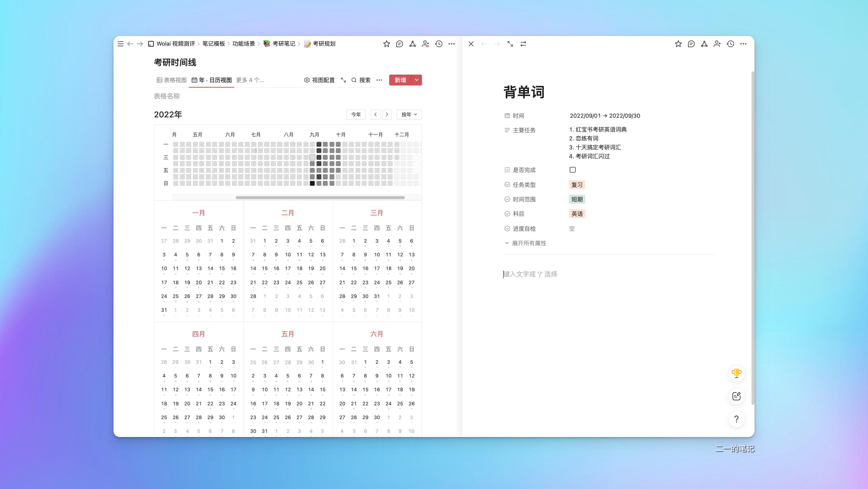Viewport: 868px width, 489px height.
Task: Open share and invite collaborators
Action: click(x=425, y=44)
